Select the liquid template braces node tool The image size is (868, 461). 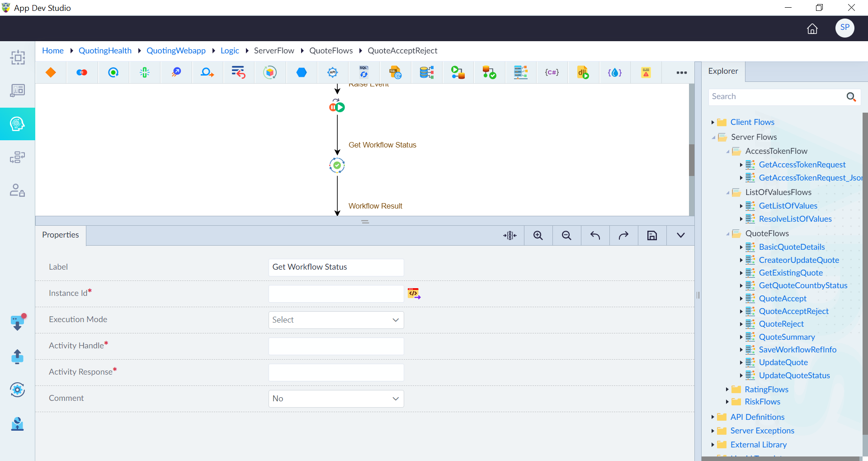615,72
